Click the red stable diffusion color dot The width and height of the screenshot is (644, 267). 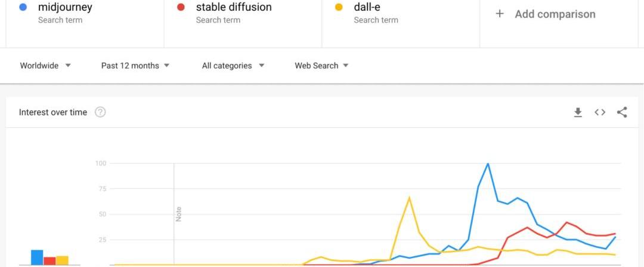181,8
